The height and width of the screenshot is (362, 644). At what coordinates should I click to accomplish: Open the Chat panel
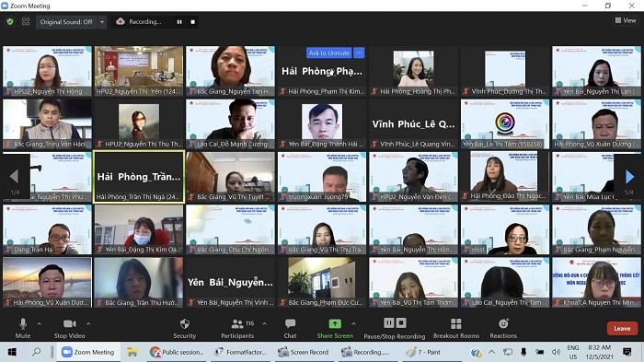coord(290,328)
